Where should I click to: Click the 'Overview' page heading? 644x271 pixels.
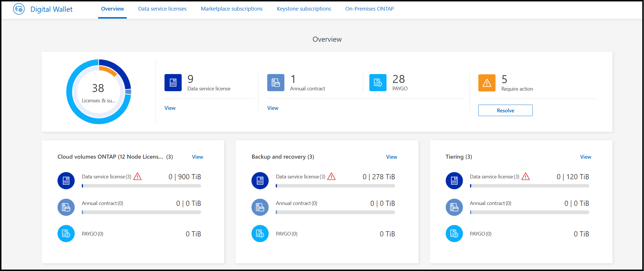(x=327, y=39)
